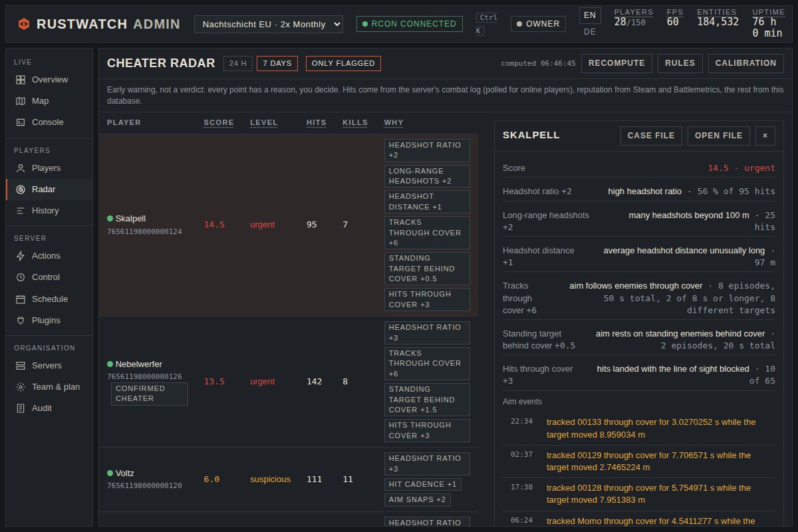The height and width of the screenshot is (532, 798).
Task: Click Skalpell's TRACKS THROUGH COVER +6 tag
Action: 427,233
